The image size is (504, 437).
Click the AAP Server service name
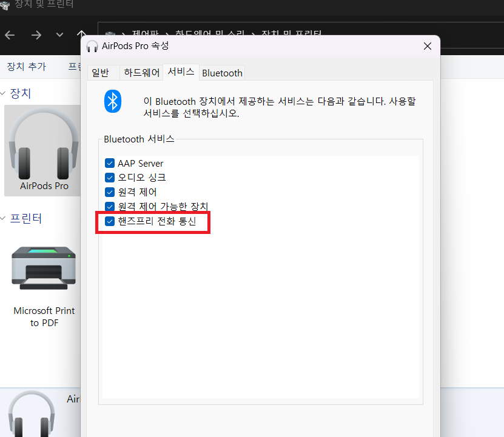point(141,164)
